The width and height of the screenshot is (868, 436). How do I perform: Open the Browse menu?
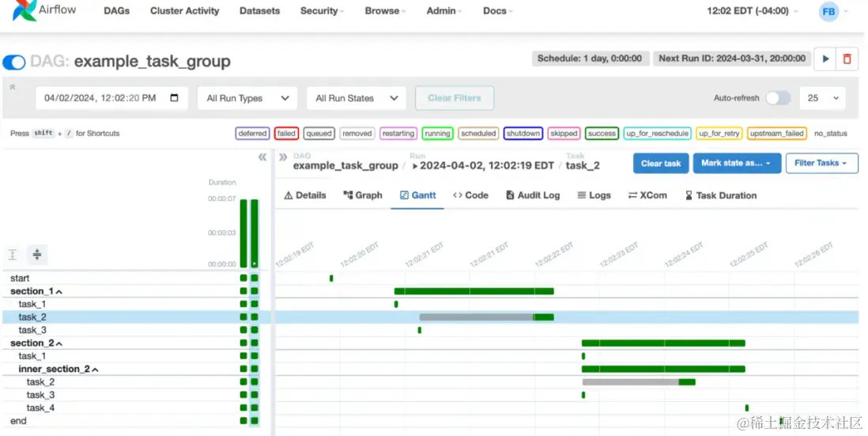point(385,11)
